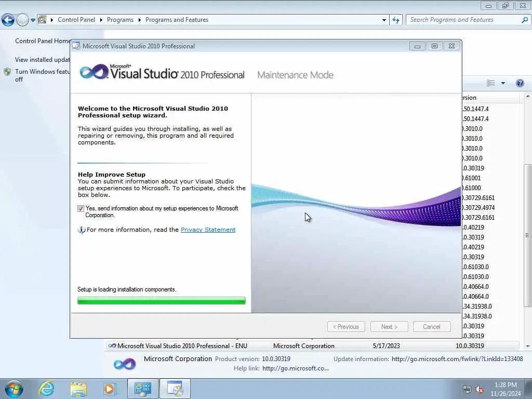The height and width of the screenshot is (399, 532).
Task: Switch to the setup installer taskbar button
Action: coord(175,389)
